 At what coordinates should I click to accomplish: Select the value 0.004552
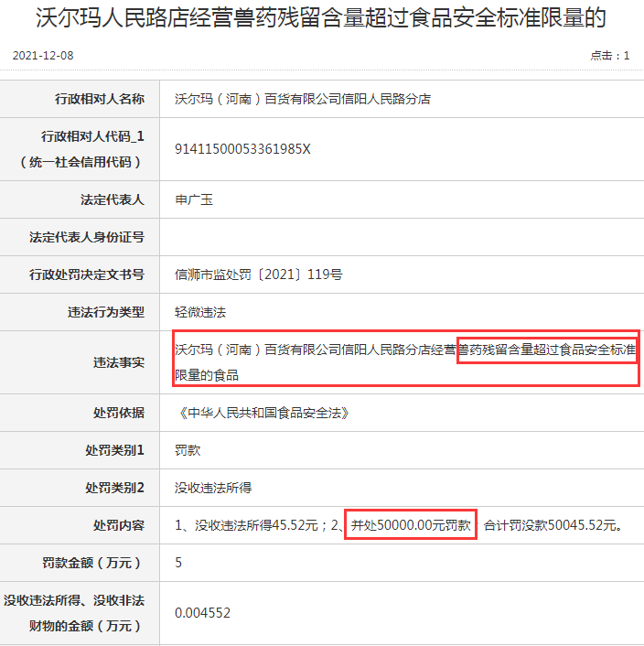(202, 613)
